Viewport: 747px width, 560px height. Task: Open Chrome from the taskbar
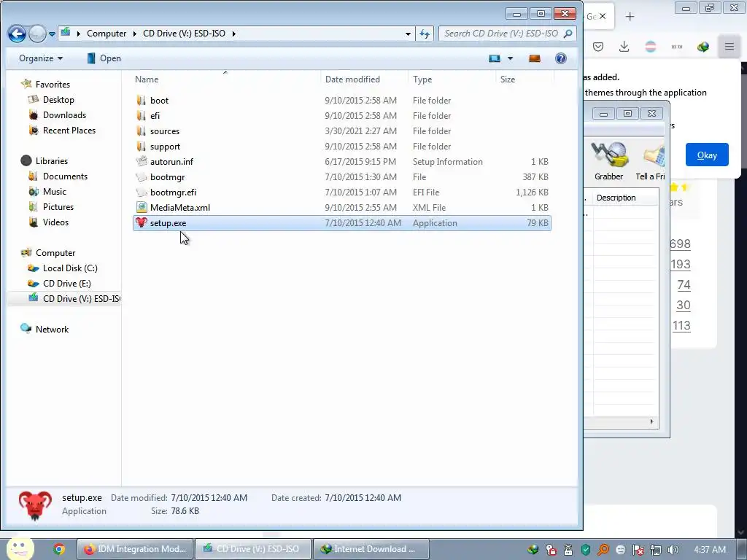point(59,550)
